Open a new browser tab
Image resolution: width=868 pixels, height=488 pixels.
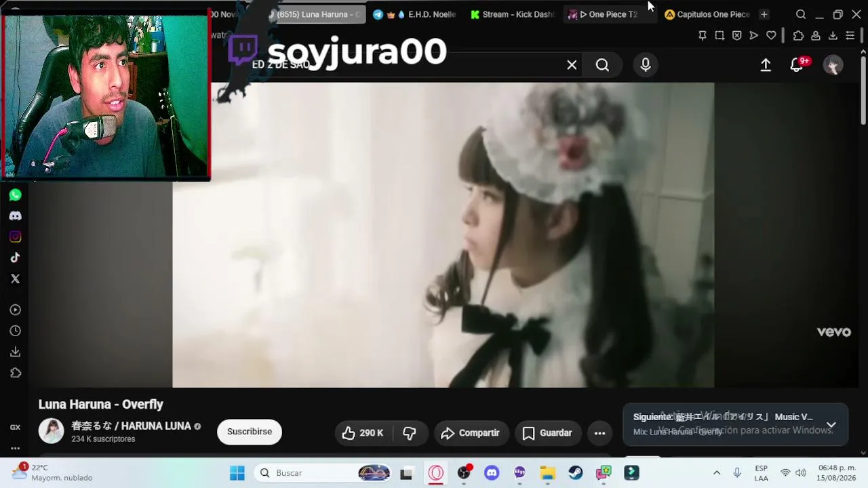(x=764, y=14)
